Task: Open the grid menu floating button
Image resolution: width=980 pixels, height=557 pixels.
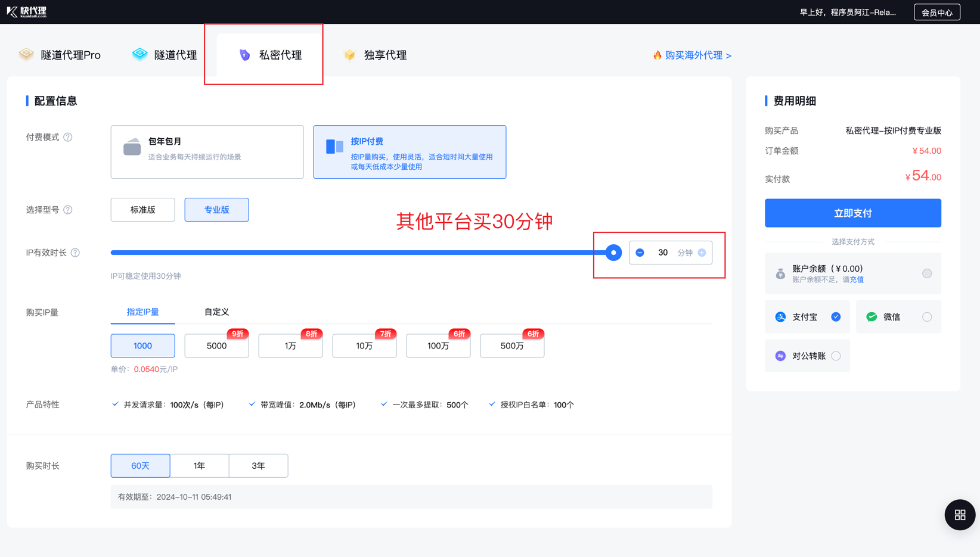Action: click(959, 515)
